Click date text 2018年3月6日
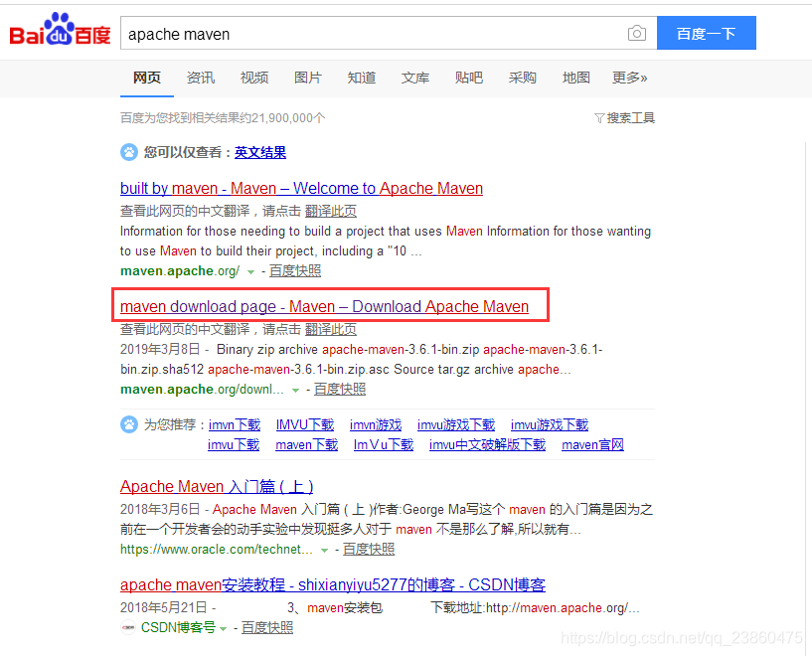Image resolution: width=812 pixels, height=656 pixels. tap(160, 510)
